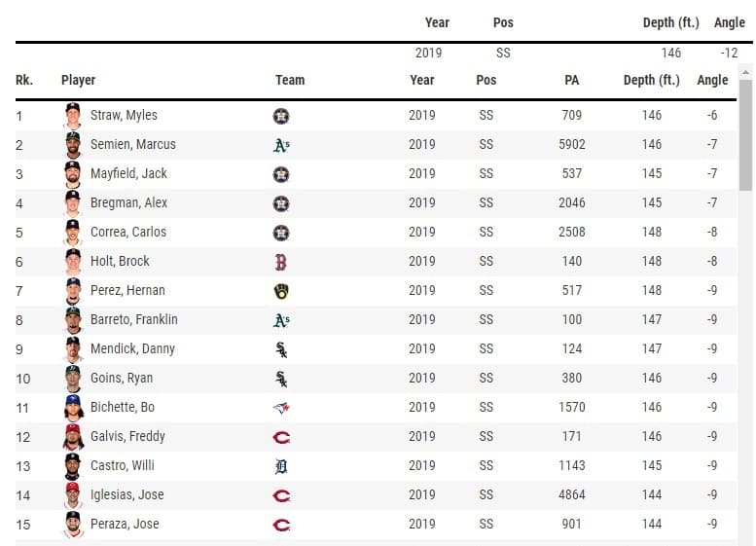Click the Blue Jays logo beside Bo Bichette
756x546 pixels.
point(281,408)
